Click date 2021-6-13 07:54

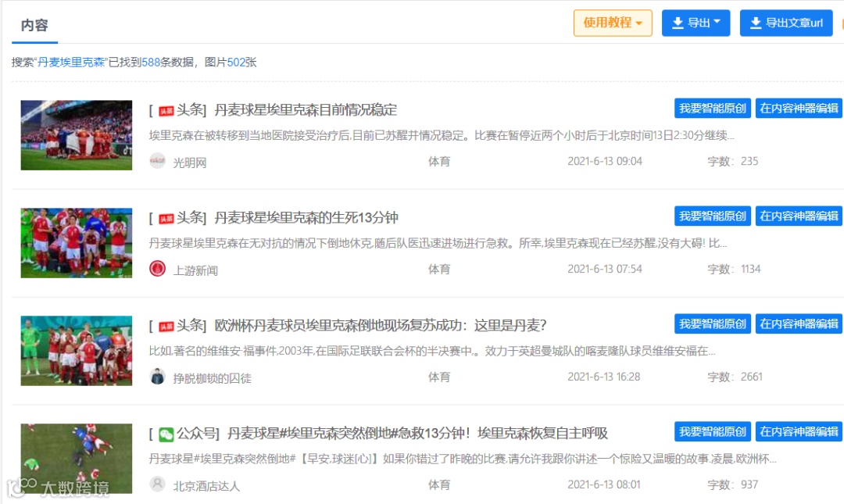(x=605, y=269)
